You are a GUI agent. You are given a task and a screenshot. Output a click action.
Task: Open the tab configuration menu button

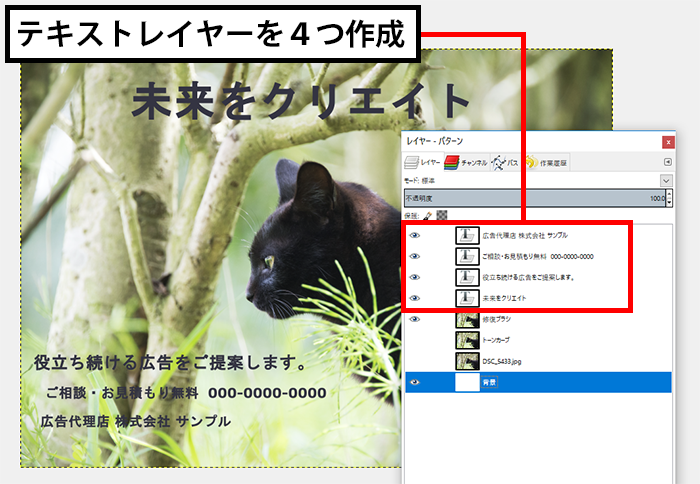tap(667, 162)
